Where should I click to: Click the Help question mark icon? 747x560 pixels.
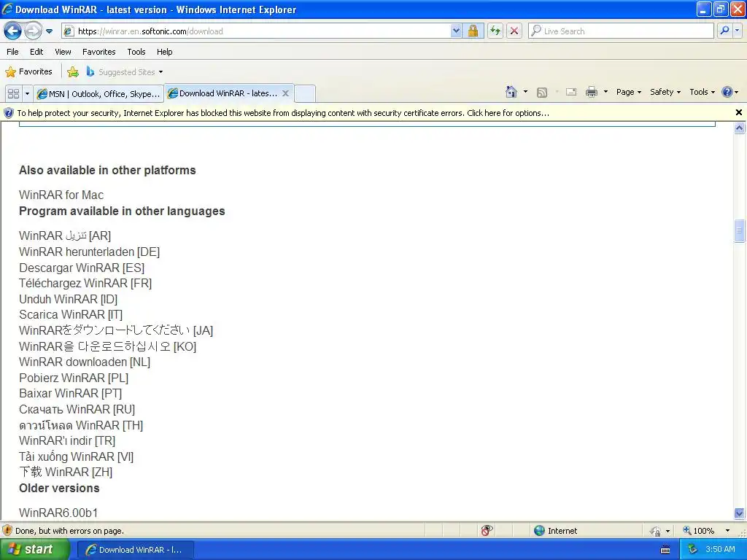(x=727, y=92)
